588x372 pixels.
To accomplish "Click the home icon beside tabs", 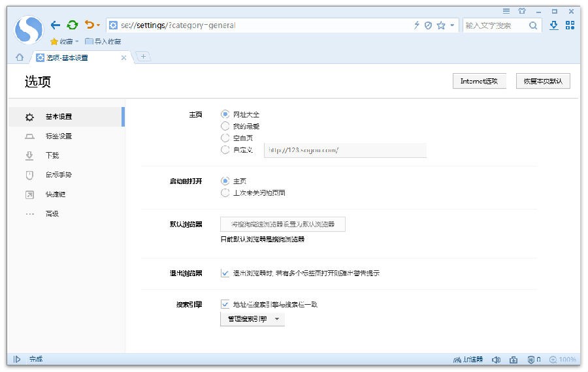I will (x=20, y=57).
